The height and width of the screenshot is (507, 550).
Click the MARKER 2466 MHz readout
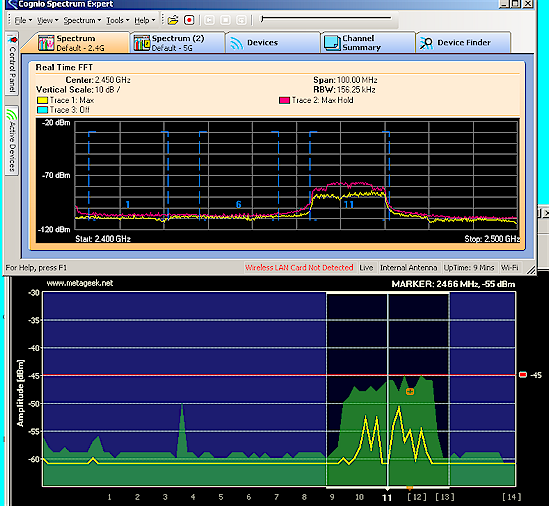tap(453, 284)
